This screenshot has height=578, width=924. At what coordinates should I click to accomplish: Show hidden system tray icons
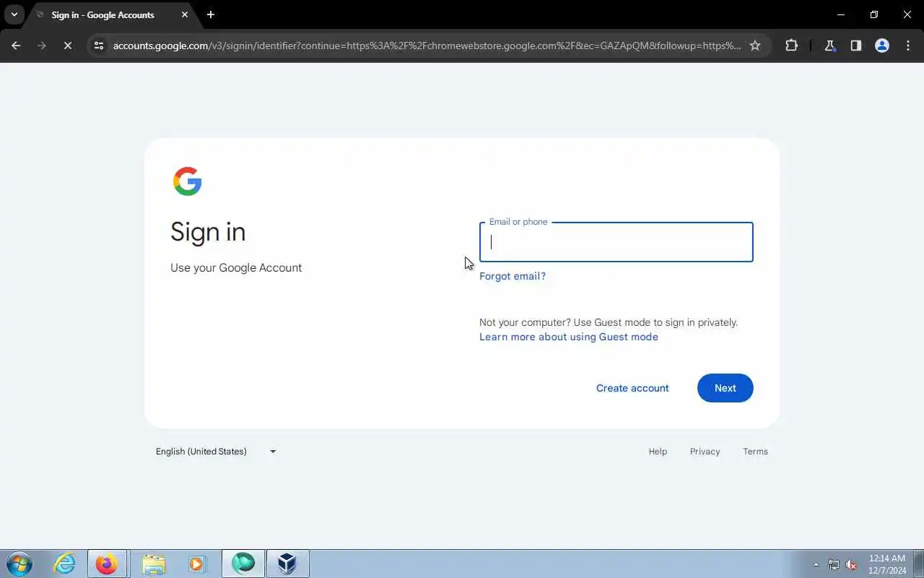coord(816,564)
